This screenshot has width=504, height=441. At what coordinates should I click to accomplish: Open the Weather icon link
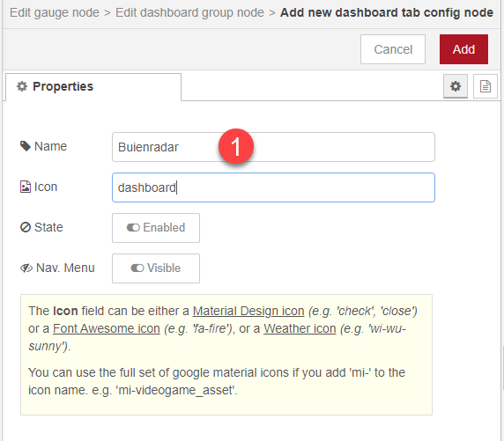point(300,328)
